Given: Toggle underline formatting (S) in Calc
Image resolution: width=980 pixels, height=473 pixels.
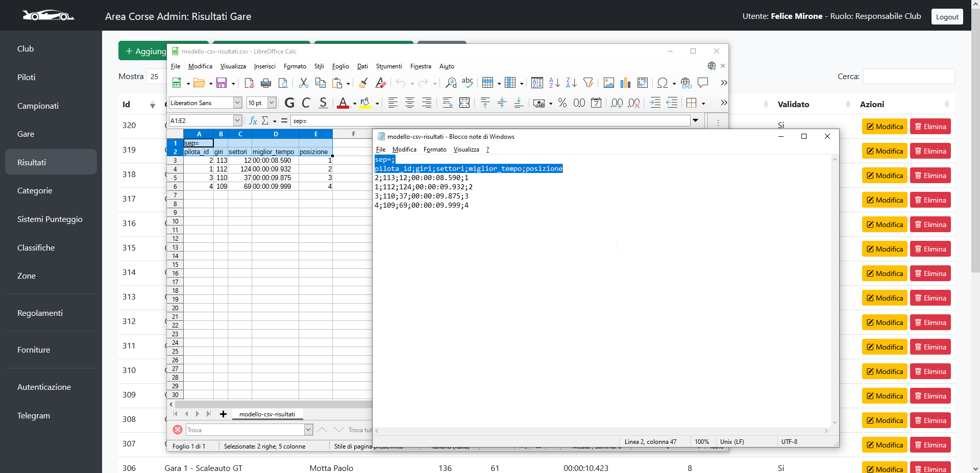Looking at the screenshot, I should [x=323, y=103].
